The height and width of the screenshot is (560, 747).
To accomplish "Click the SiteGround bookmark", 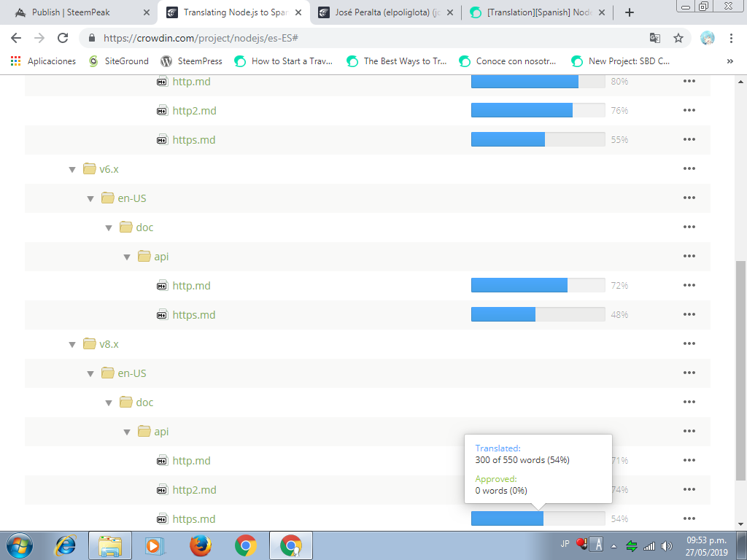I will 125,61.
